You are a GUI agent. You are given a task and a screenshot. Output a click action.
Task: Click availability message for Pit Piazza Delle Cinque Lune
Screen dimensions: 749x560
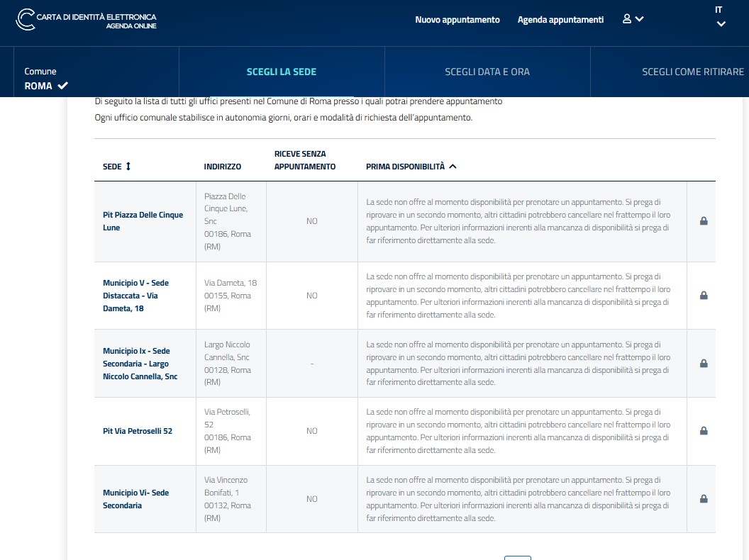518,221
